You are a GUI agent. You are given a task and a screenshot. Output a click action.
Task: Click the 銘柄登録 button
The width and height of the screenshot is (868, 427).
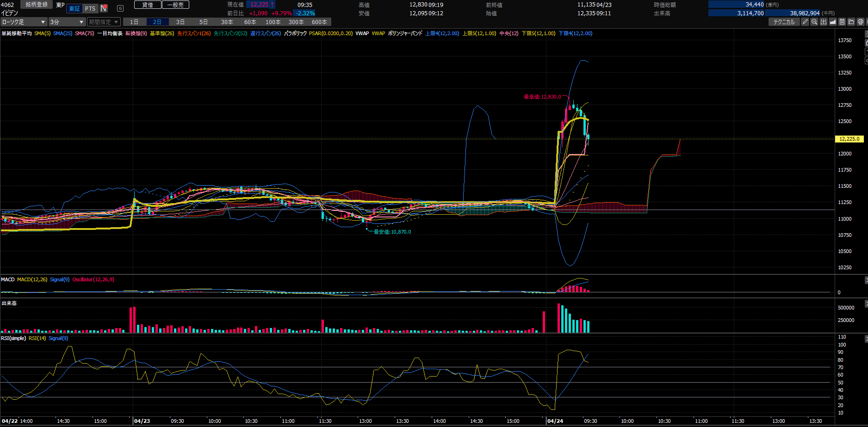point(37,5)
